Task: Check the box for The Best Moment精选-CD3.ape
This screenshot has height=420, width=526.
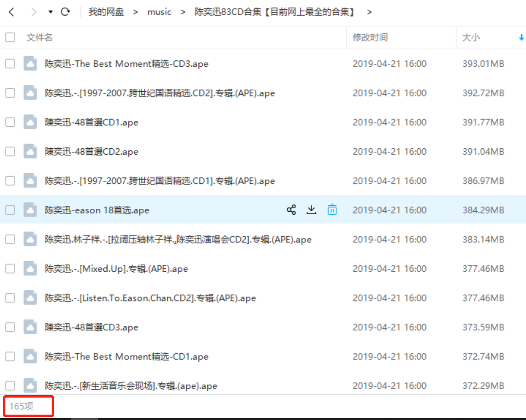Action: tap(10, 64)
